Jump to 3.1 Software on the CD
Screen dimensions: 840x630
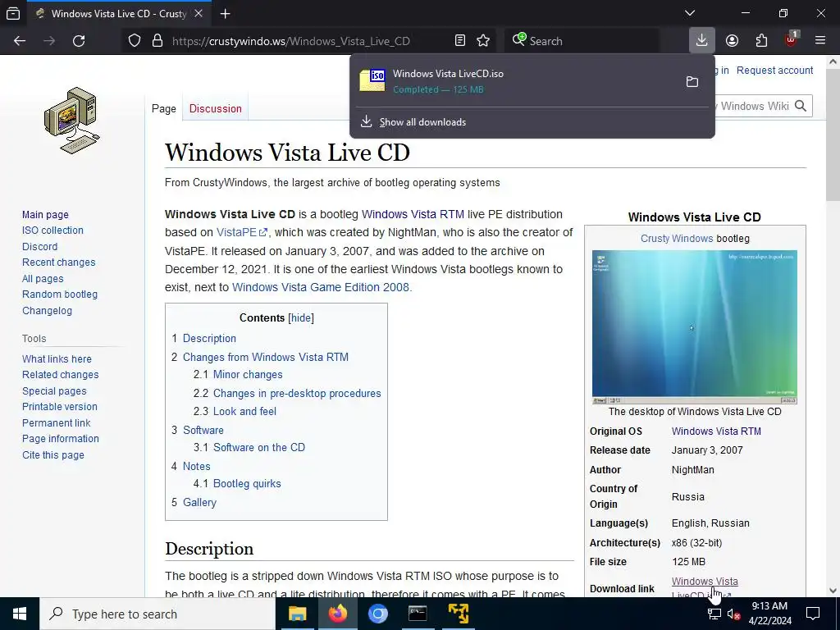coord(249,448)
